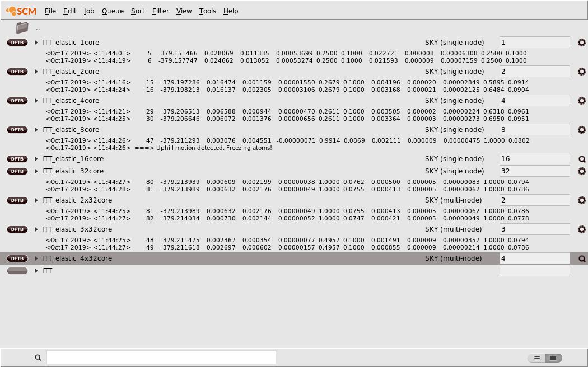Image resolution: width=588 pixels, height=367 pixels.
Task: Expand the ITT_elastic_16core disclosure triangle
Action: tap(35, 158)
